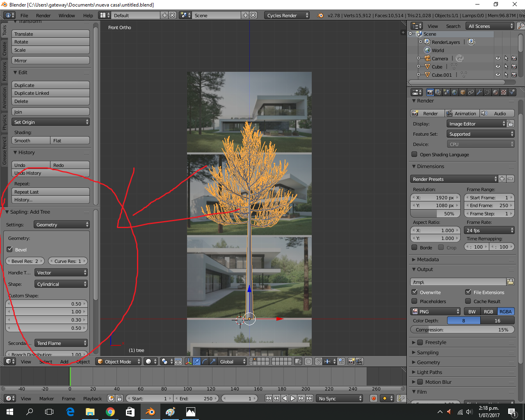Screen dimensions: 525x420
Task: Click the Repeat Last button
Action: click(x=51, y=192)
